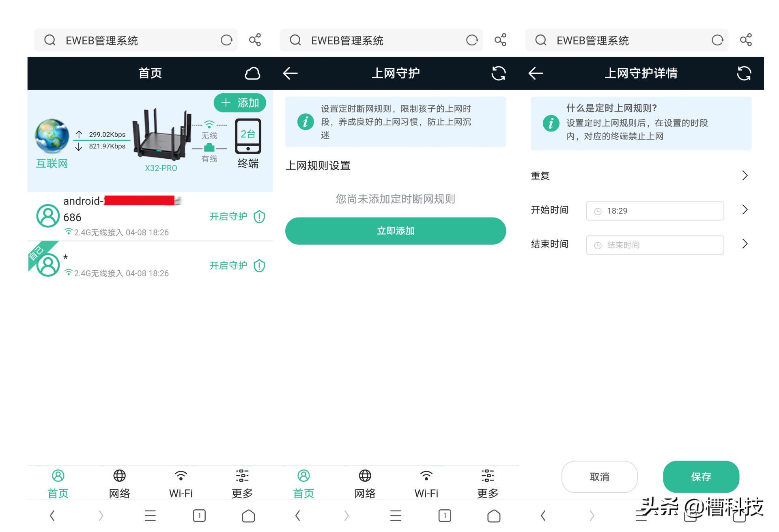The width and height of the screenshot is (779, 532).
Task: Open the 开始时间 chevron
Action: pos(745,210)
